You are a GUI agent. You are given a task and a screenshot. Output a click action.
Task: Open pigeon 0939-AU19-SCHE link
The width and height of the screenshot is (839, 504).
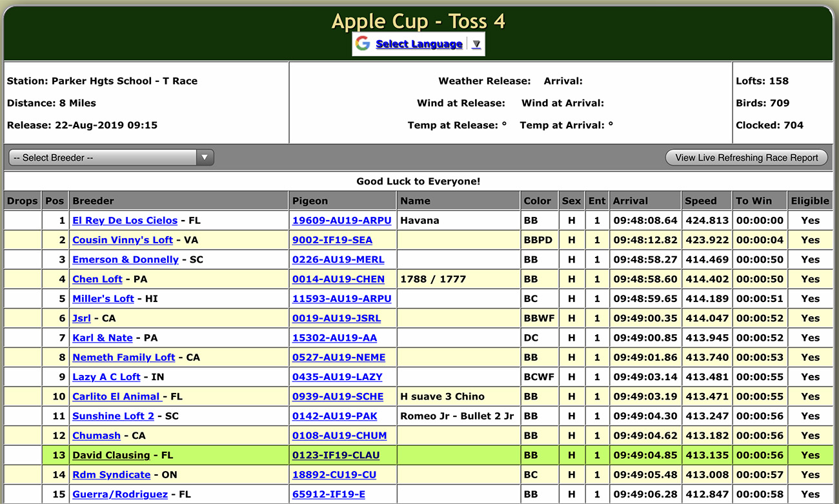338,396
